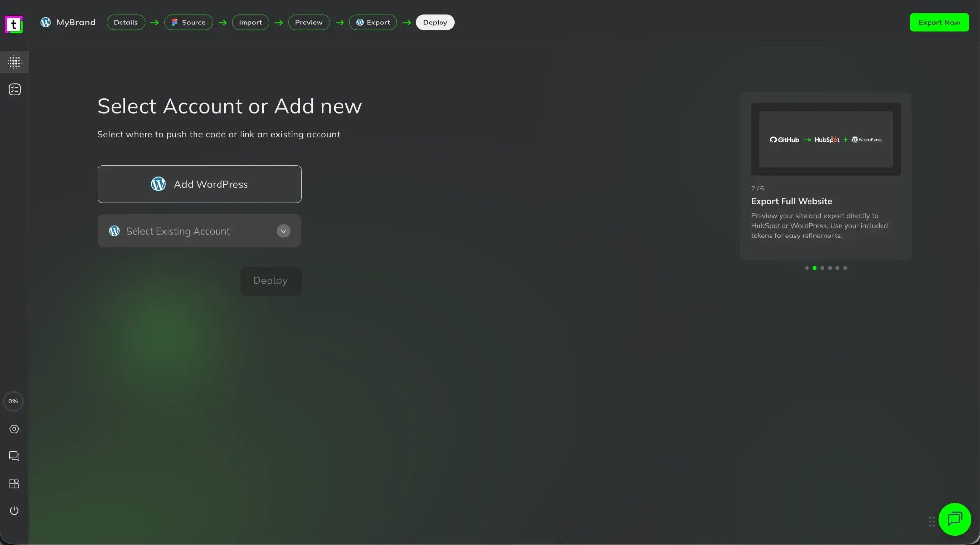This screenshot has height=545, width=980.
Task: Go to the Import step
Action: [x=250, y=22]
